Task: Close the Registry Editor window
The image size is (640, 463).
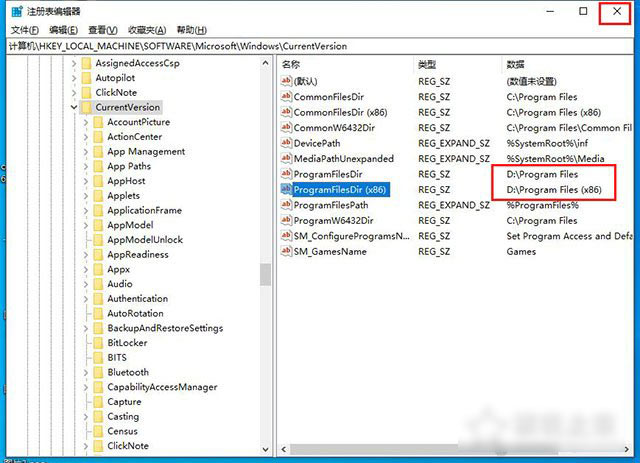Action: click(617, 11)
